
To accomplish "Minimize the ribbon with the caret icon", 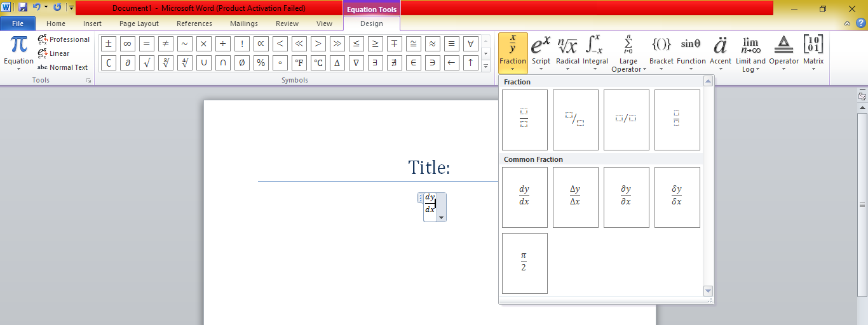I will click(x=848, y=23).
